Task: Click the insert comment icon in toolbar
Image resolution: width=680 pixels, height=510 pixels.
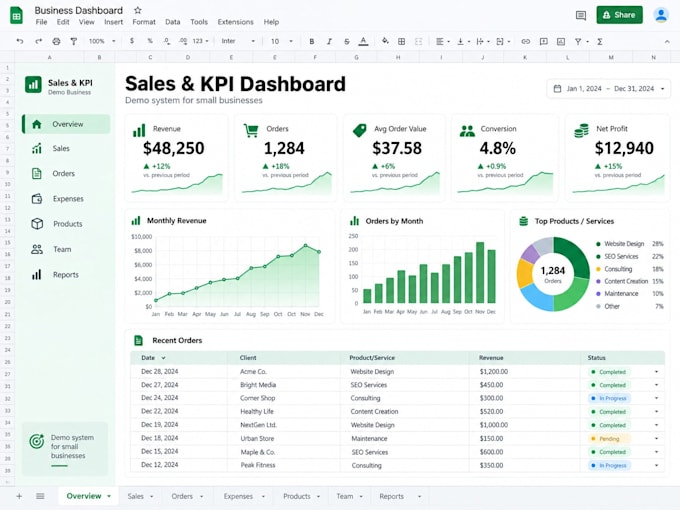Action: coord(543,42)
